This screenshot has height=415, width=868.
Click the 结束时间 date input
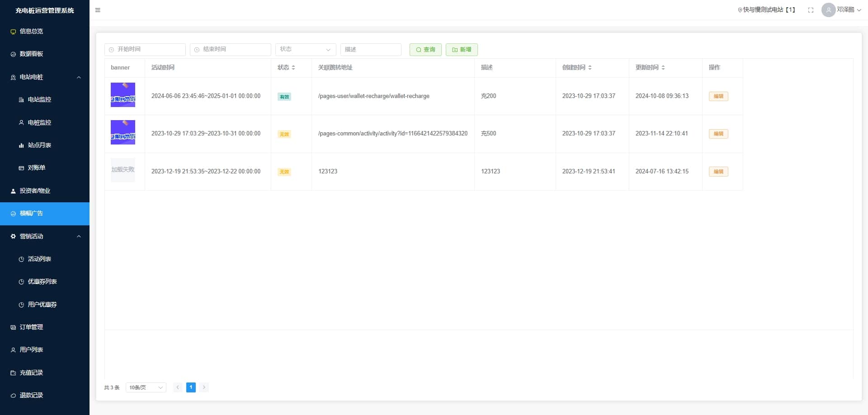click(231, 49)
